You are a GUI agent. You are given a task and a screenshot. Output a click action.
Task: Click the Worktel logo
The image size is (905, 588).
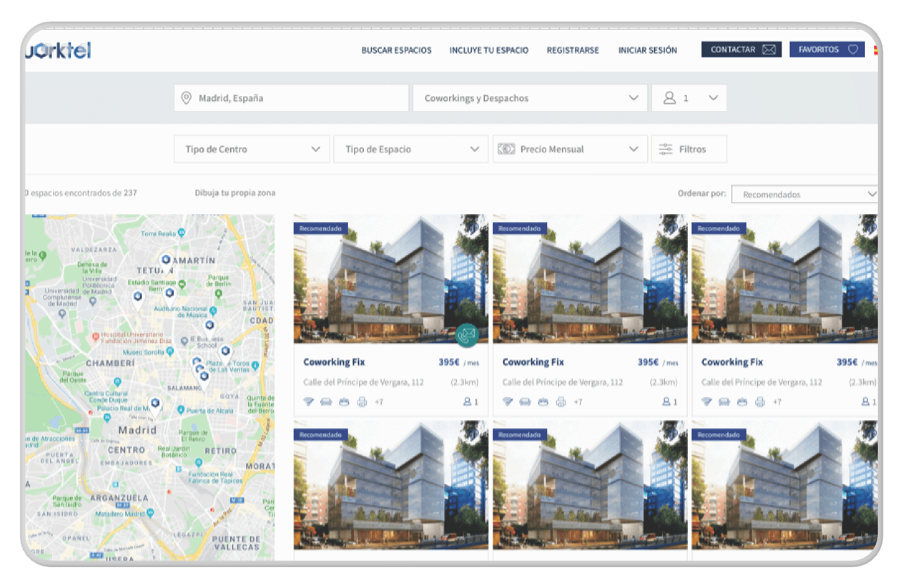[59, 50]
